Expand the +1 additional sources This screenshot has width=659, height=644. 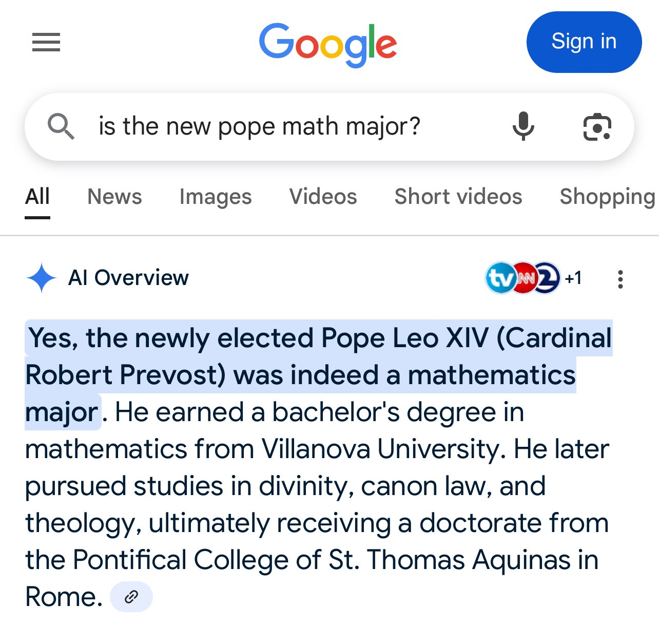point(573,278)
